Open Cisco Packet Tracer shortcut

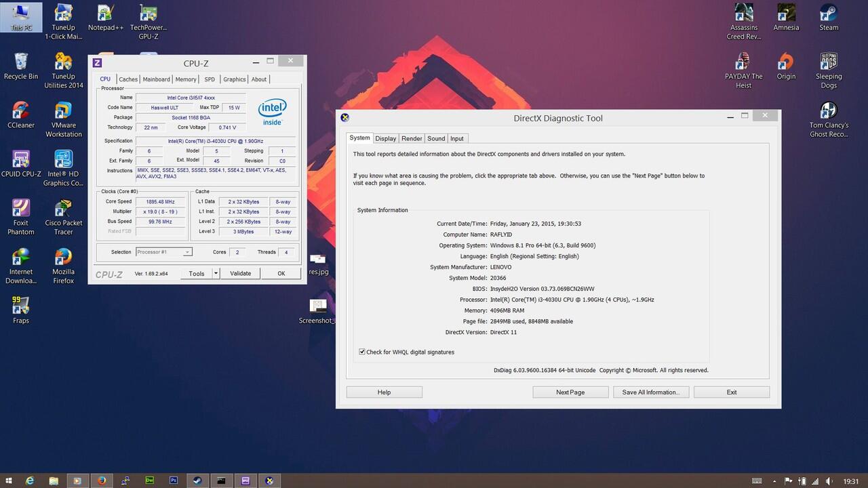coord(64,217)
